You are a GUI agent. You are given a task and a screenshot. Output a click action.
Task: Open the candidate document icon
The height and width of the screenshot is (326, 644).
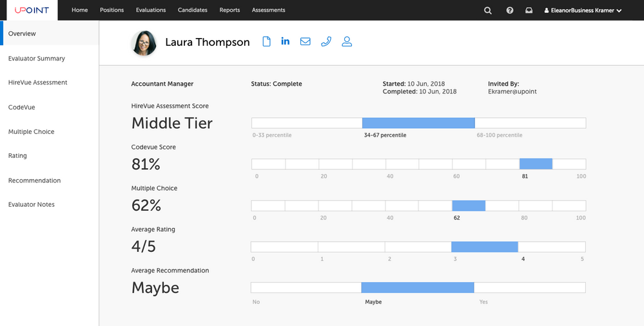tap(266, 42)
